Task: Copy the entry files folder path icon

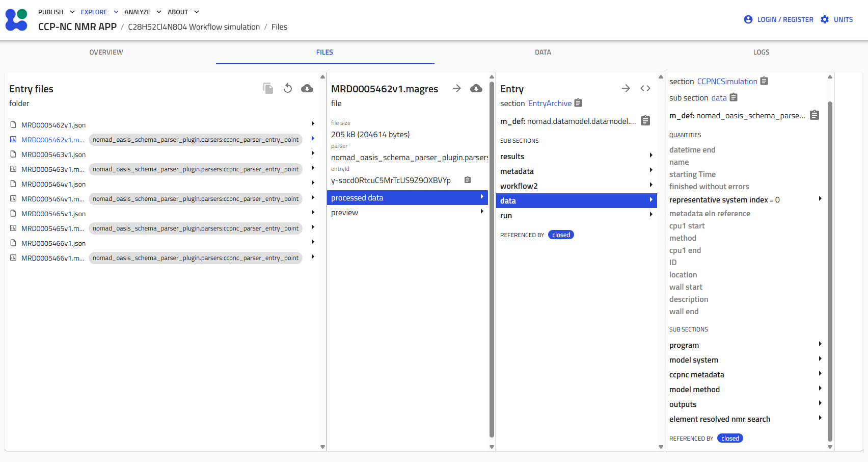Action: click(268, 88)
